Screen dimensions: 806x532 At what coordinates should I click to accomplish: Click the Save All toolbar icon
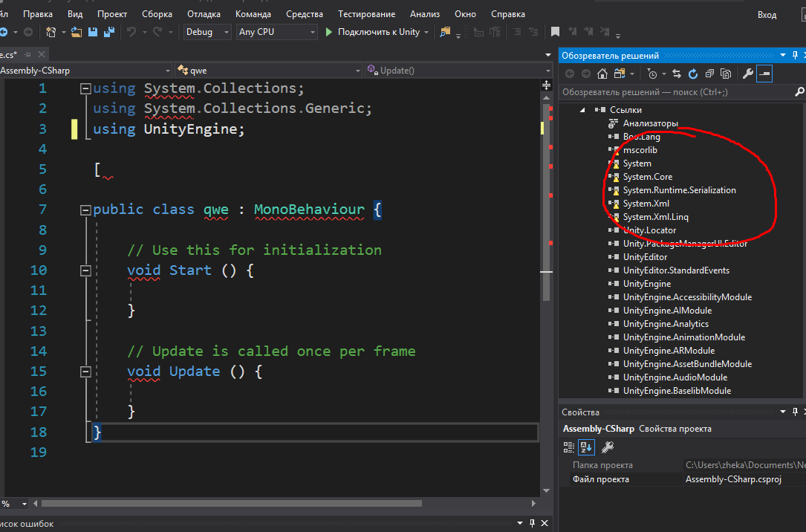click(108, 32)
